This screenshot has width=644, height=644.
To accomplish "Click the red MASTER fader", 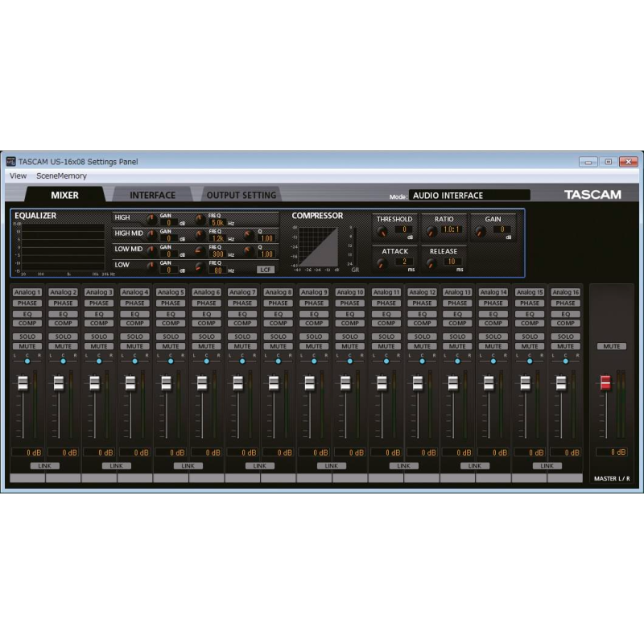I will (605, 383).
